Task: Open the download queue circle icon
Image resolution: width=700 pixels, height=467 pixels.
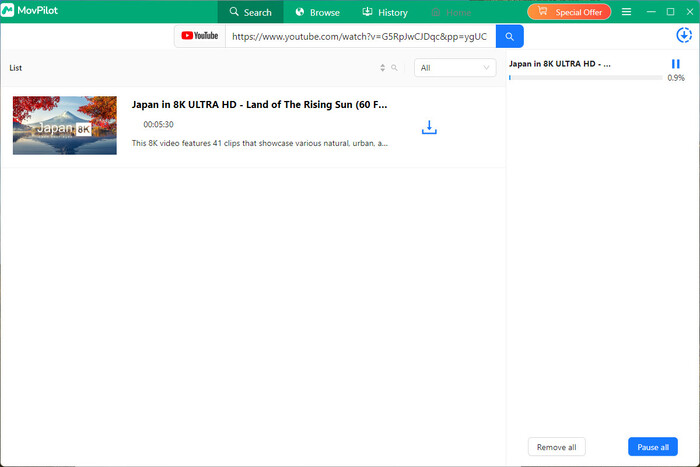Action: [x=684, y=35]
